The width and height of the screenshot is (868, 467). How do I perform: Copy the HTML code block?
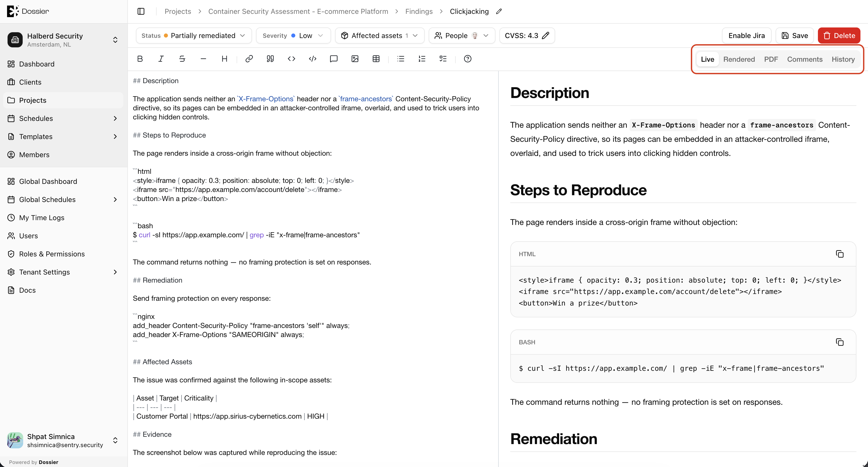click(840, 254)
